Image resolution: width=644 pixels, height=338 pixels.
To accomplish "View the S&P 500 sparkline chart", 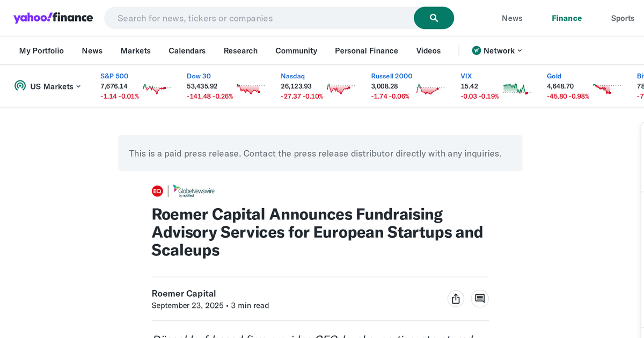I will coord(157,88).
